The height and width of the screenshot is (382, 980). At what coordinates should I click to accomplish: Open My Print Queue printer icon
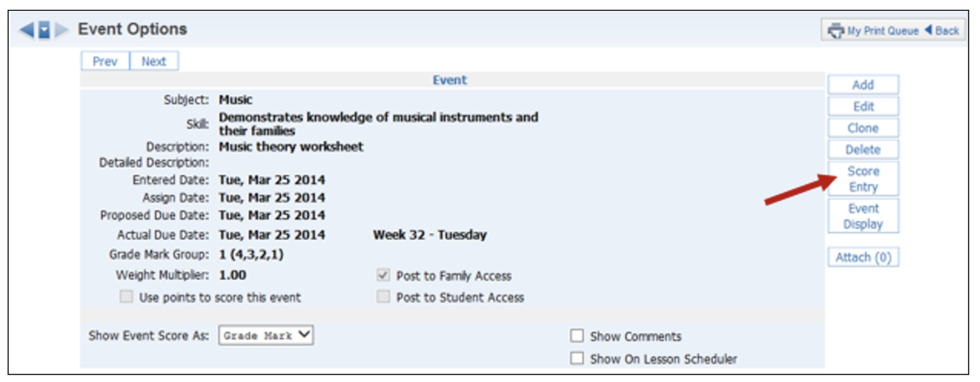click(836, 31)
